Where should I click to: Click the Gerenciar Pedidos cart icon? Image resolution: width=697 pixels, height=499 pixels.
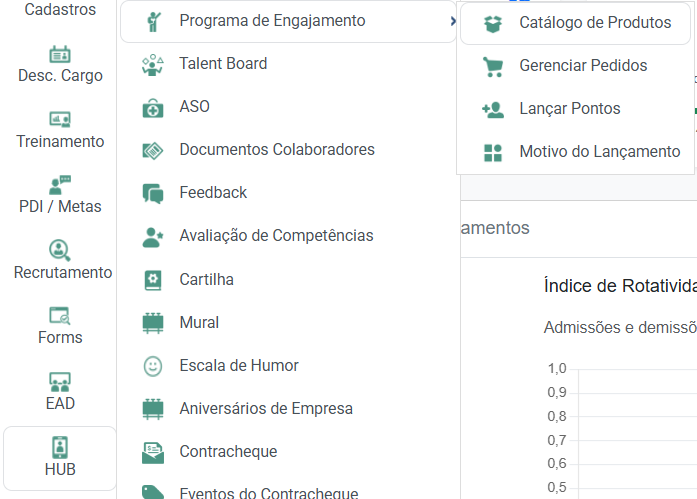(x=492, y=66)
